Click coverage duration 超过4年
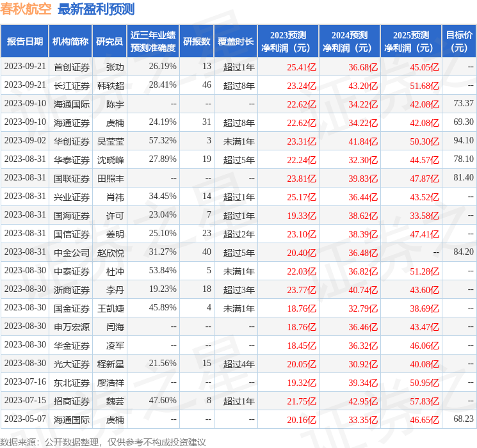This screenshot has height=448, width=477. click(239, 364)
